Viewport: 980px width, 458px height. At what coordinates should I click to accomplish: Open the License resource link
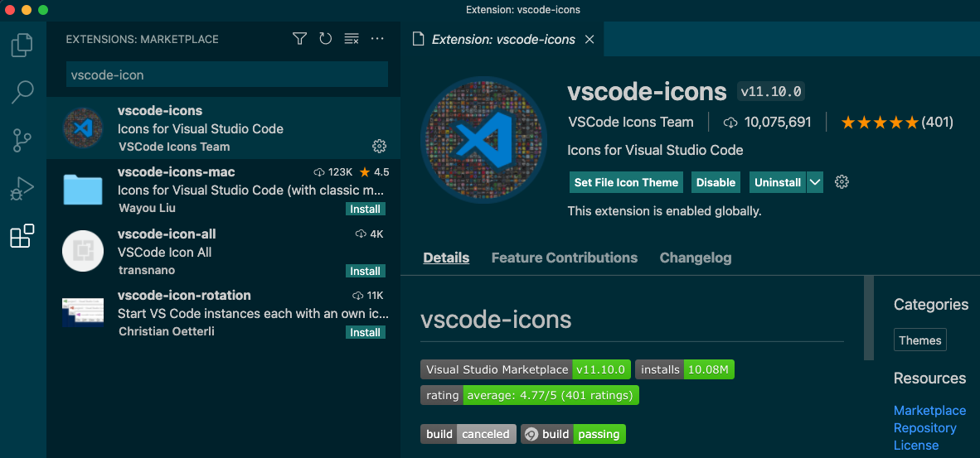coord(916,445)
